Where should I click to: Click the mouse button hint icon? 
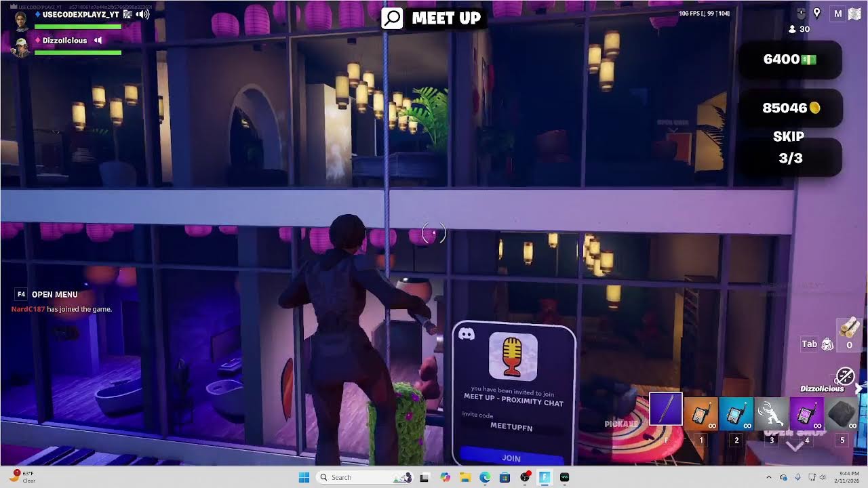tap(801, 13)
